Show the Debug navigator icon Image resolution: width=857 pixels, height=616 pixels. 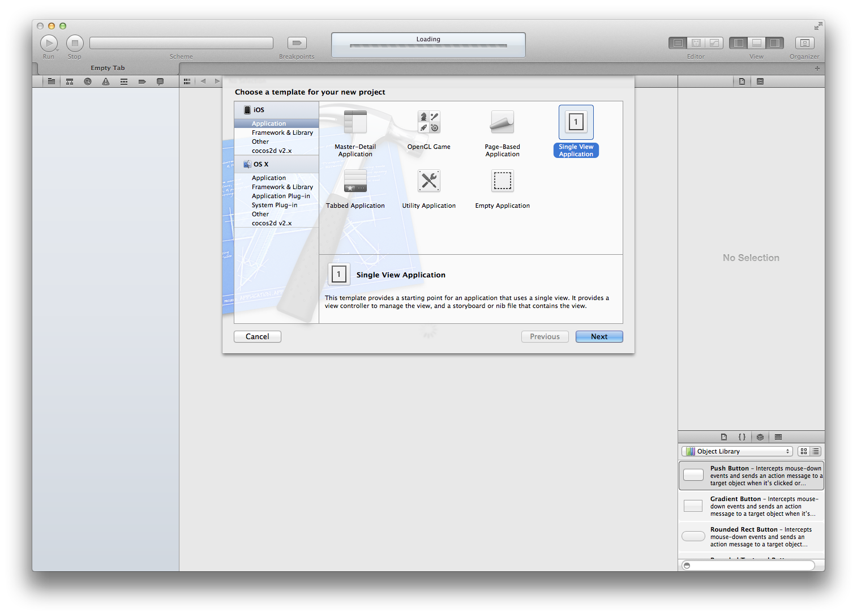[124, 82]
